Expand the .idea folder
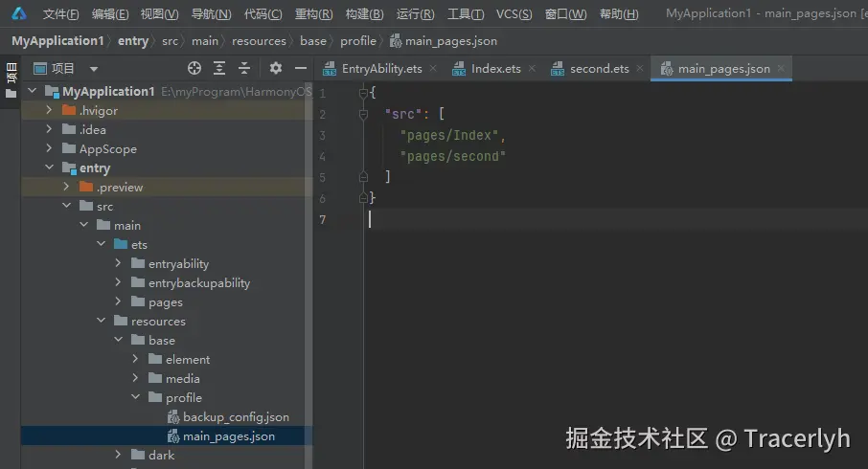868x469 pixels. [x=49, y=129]
